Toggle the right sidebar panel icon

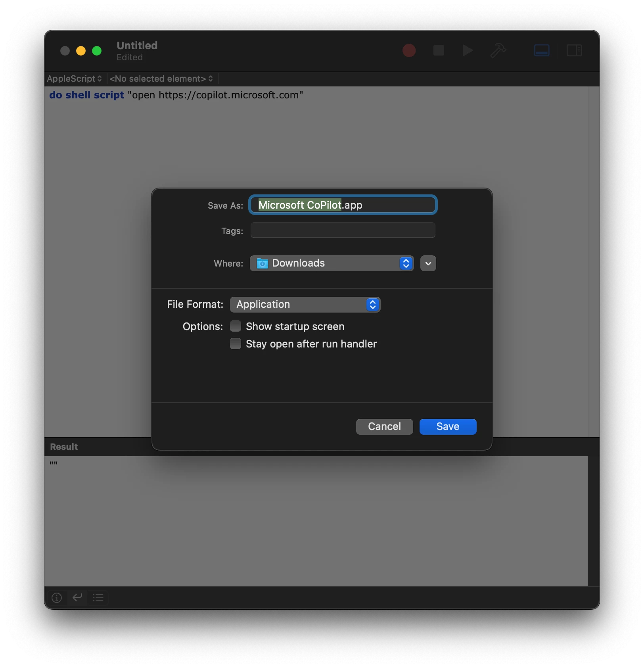[574, 50]
